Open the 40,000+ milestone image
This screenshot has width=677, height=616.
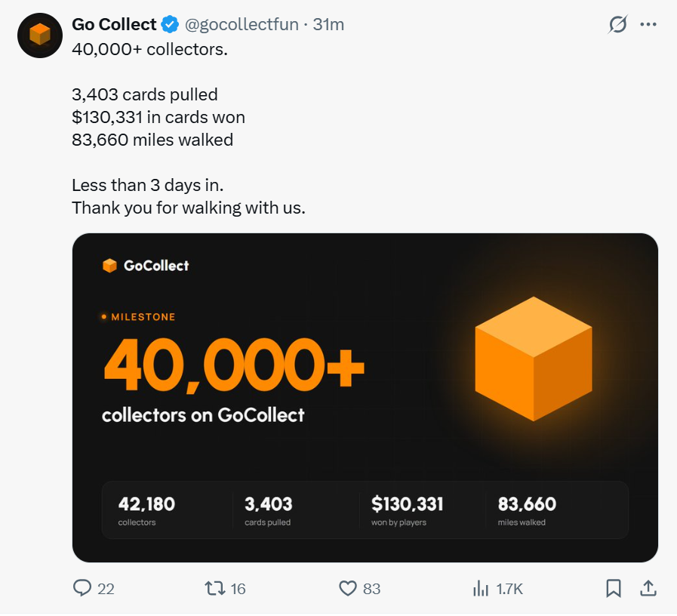(365, 398)
